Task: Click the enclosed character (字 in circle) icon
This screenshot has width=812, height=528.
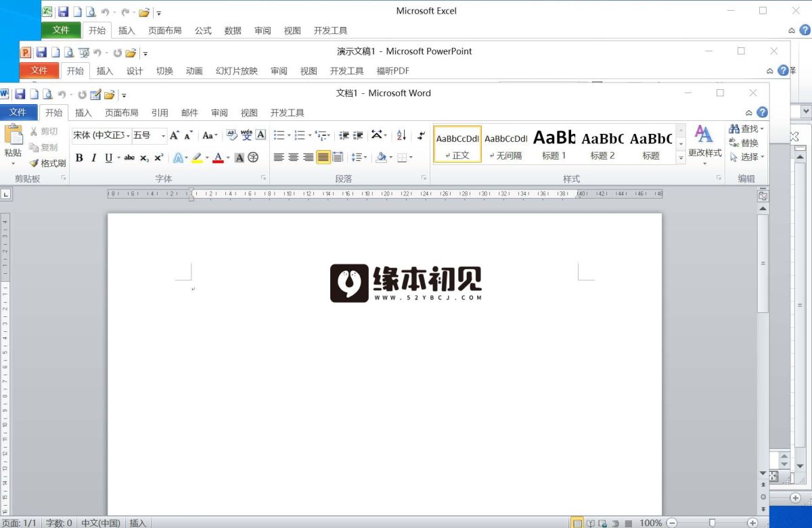Action: (x=253, y=158)
